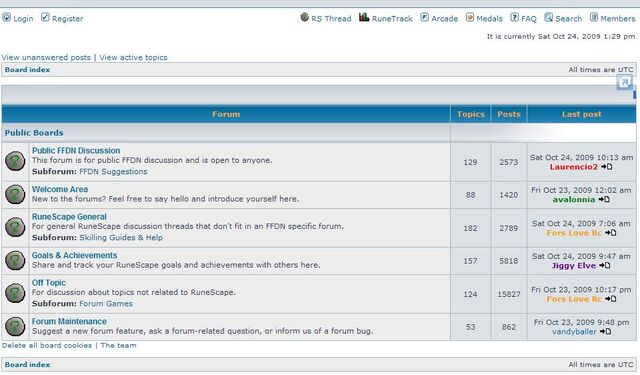This screenshot has width=640, height=375.
Task: View latest post icon next to Jiggy Elve
Action: click(604, 266)
